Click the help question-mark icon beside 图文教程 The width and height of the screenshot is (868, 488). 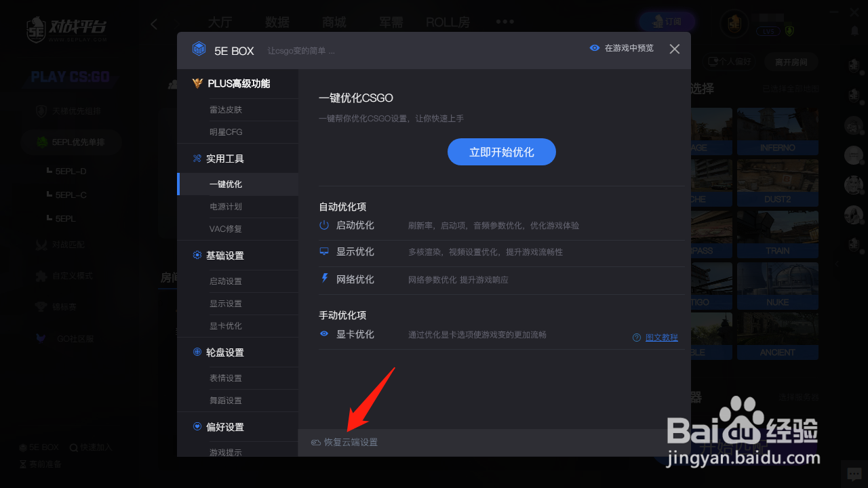pos(637,338)
